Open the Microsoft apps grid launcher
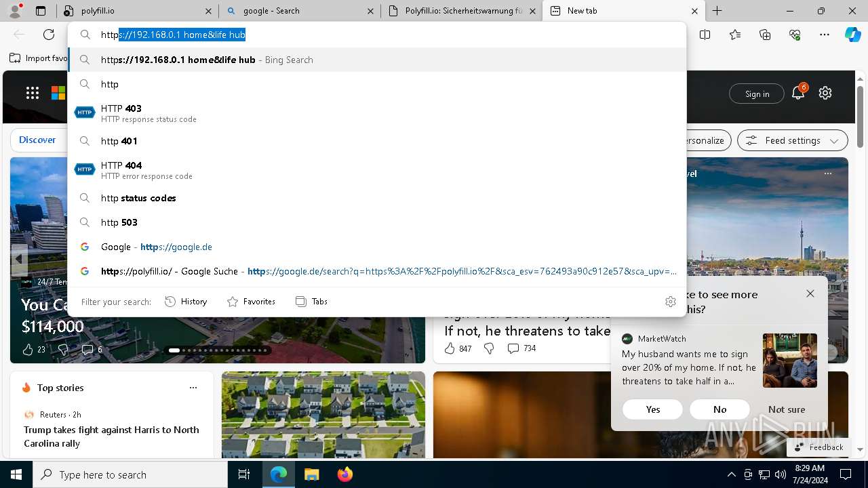 click(33, 93)
